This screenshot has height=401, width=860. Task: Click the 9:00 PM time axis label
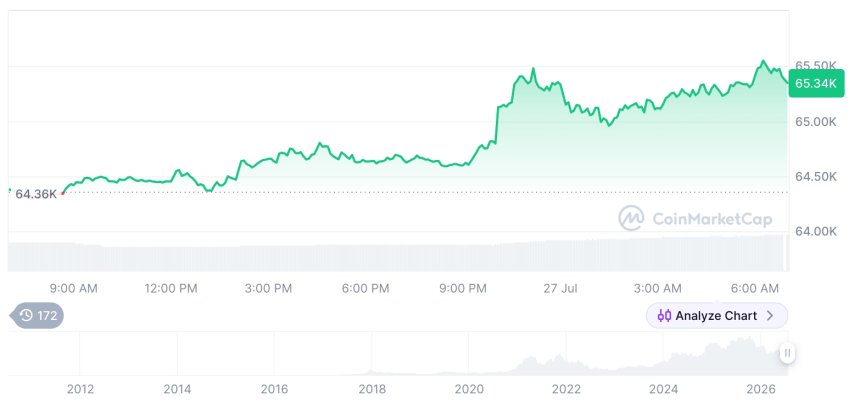point(463,289)
